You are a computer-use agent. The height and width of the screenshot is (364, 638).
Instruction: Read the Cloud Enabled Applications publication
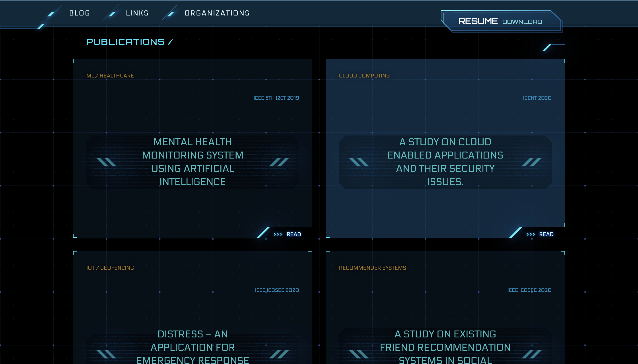pos(546,234)
